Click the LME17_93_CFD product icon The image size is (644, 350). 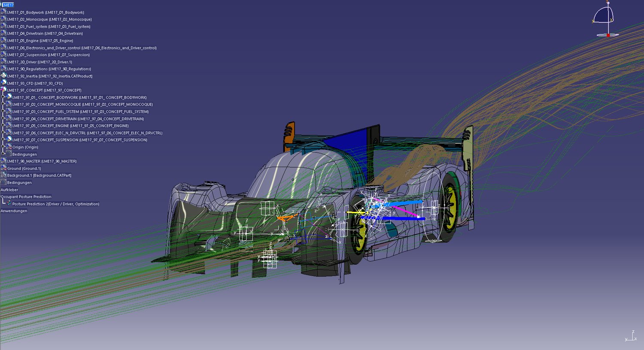tap(3, 83)
